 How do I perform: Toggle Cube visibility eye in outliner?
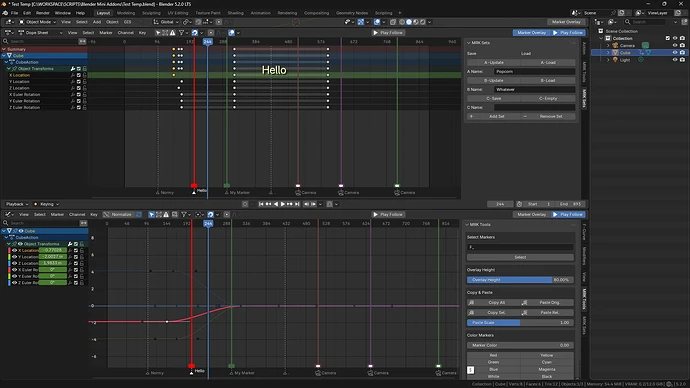point(675,52)
